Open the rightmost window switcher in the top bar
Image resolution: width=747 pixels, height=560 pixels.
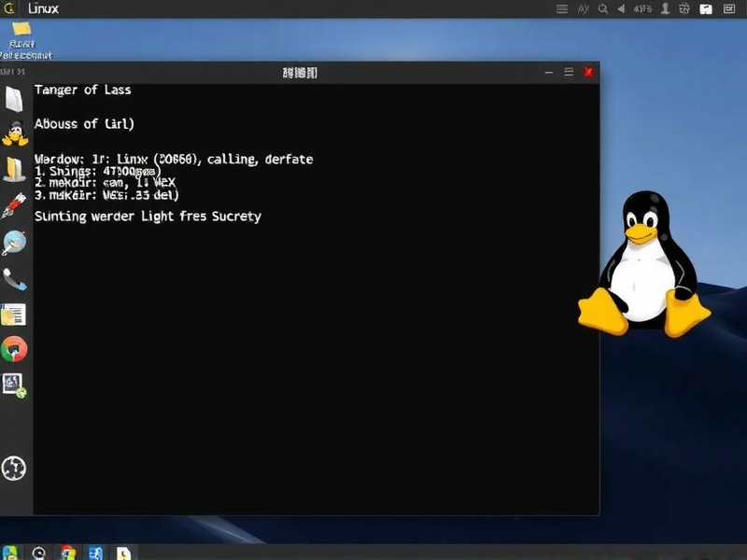pyautogui.click(x=730, y=8)
